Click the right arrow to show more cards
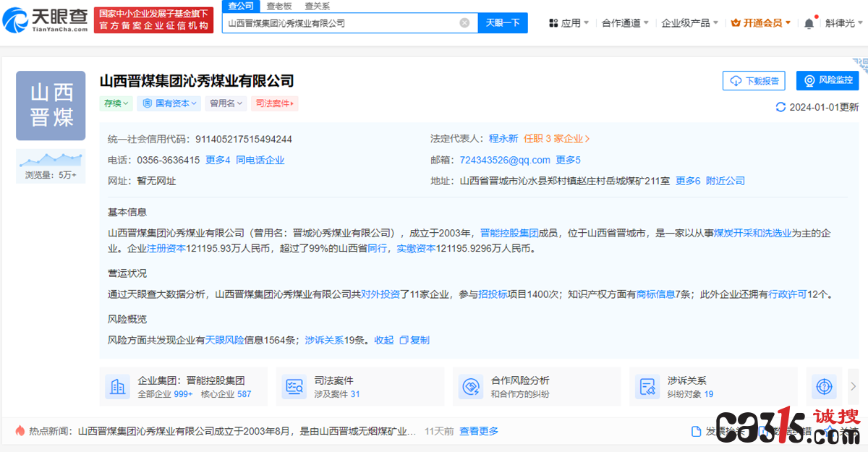 click(853, 387)
